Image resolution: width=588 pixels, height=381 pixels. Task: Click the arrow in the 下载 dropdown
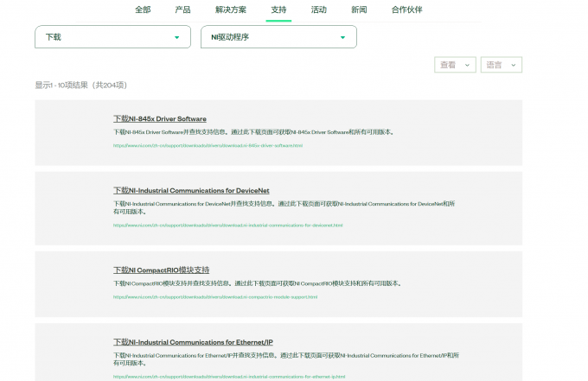click(x=176, y=37)
